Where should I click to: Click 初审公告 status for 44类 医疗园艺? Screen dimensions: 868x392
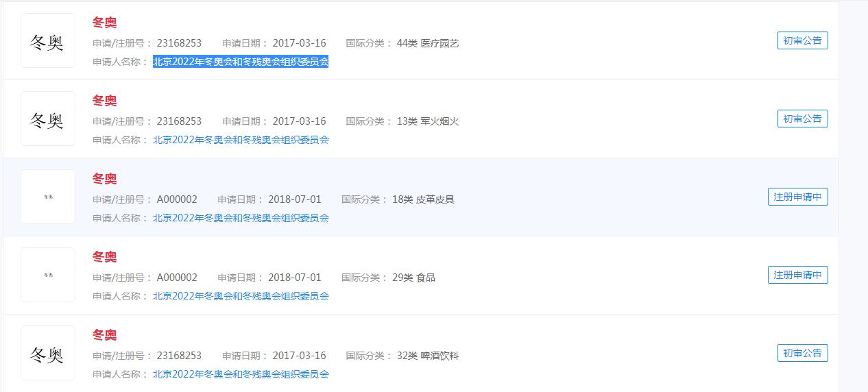[803, 40]
